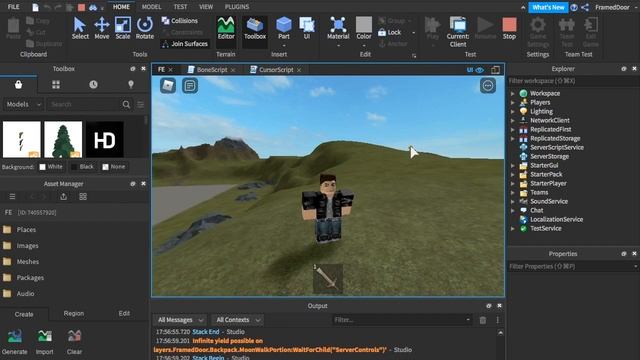Open the Roblox menu in viewport
Viewport: 640px width, 360px height.
tap(168, 85)
